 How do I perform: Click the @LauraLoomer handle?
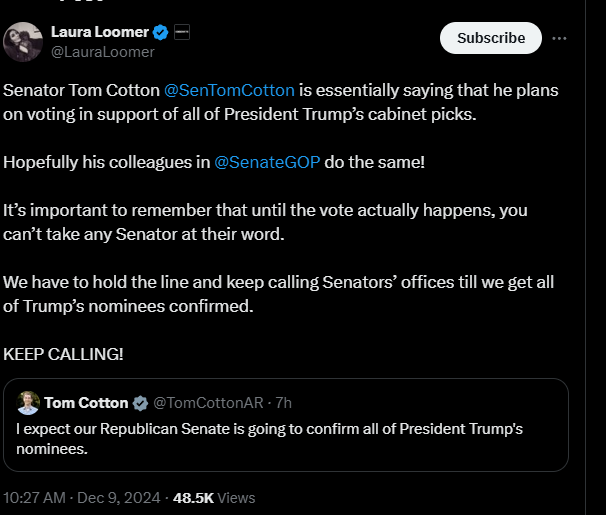(x=103, y=51)
